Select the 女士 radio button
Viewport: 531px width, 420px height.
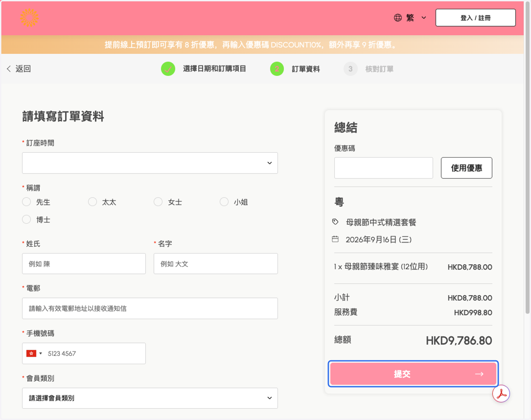158,202
